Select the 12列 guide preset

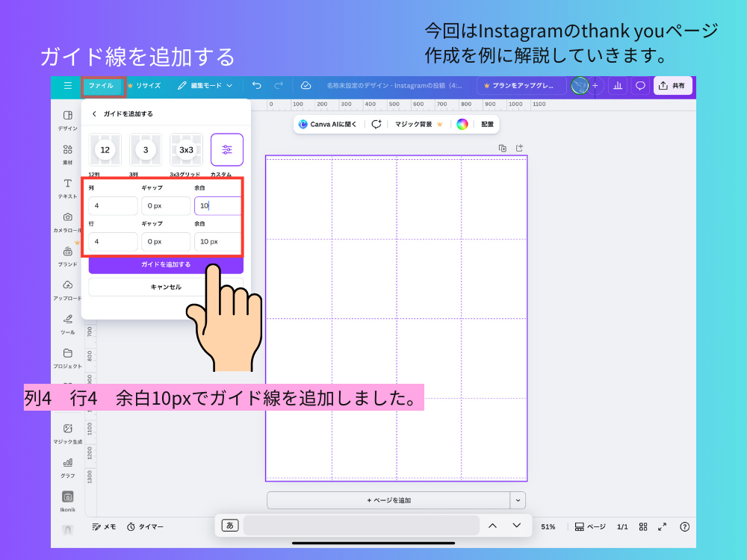tap(105, 149)
